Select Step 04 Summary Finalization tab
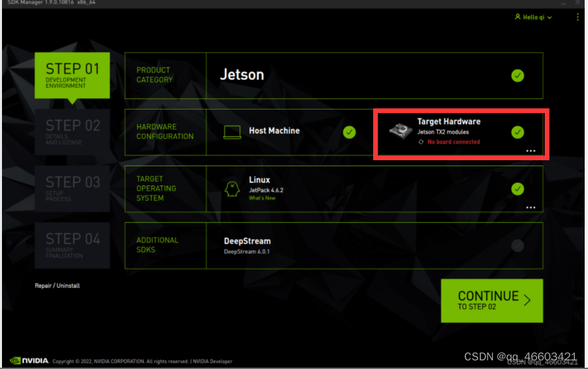The width and height of the screenshot is (588, 369). click(73, 245)
